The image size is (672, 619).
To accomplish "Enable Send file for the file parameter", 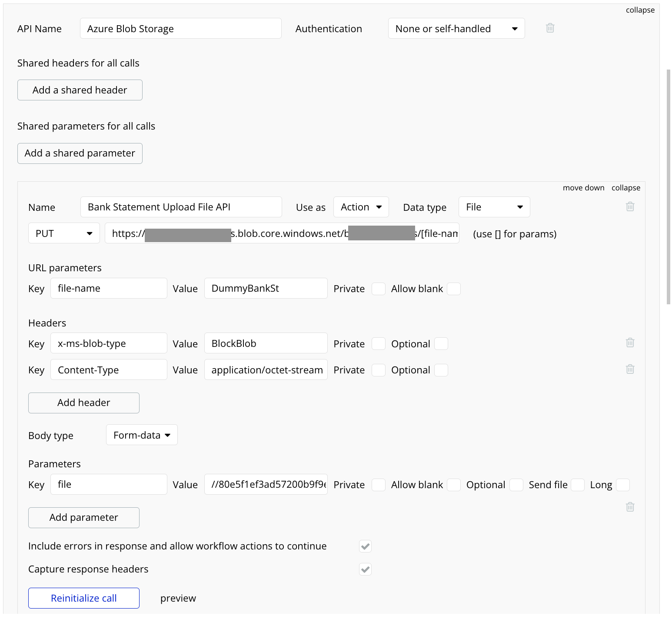I will pos(577,485).
